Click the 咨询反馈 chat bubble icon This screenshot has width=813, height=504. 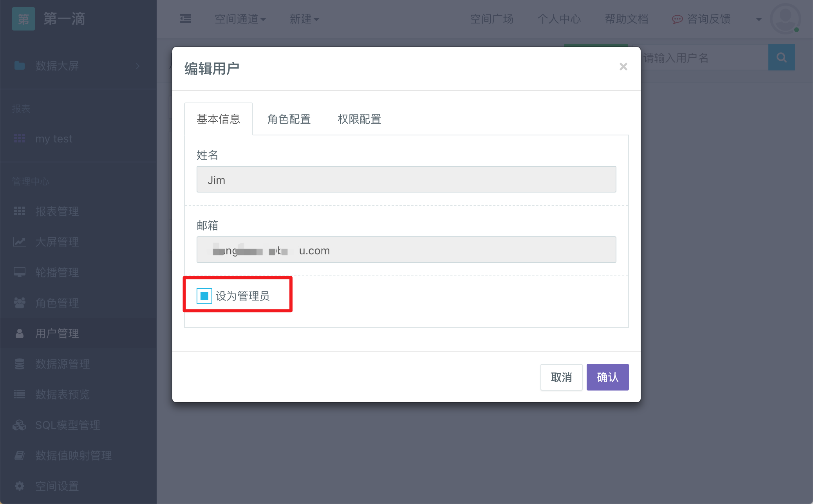677,19
